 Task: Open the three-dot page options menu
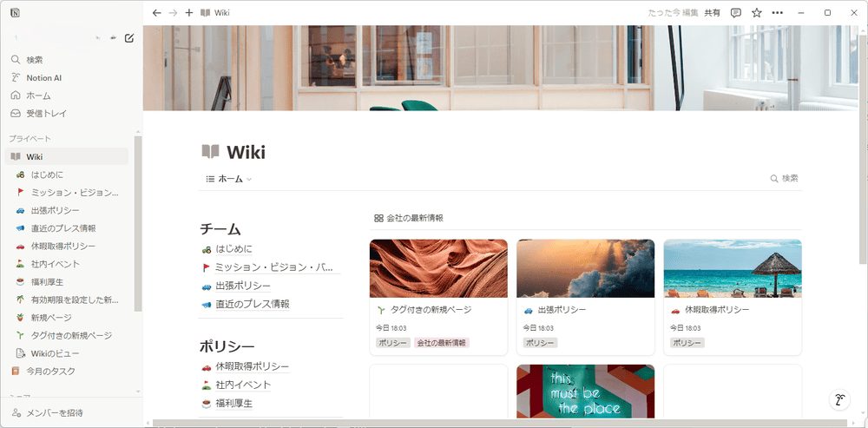point(777,13)
